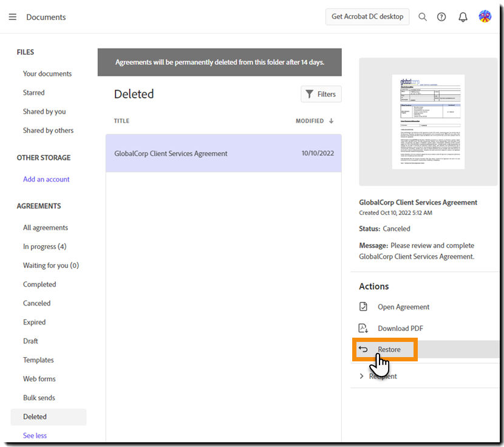Open the help question mark icon
504x447 pixels.
point(441,17)
